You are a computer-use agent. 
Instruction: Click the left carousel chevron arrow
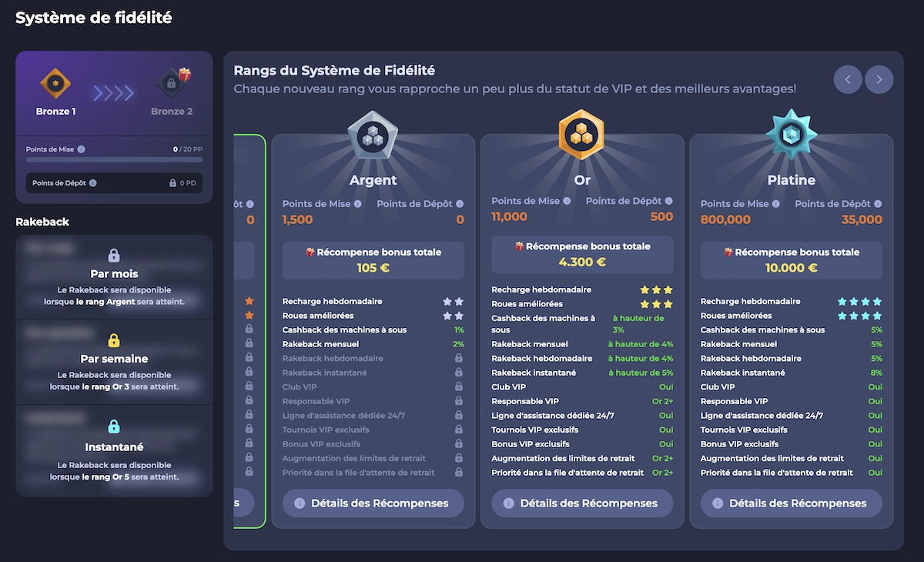click(x=848, y=79)
